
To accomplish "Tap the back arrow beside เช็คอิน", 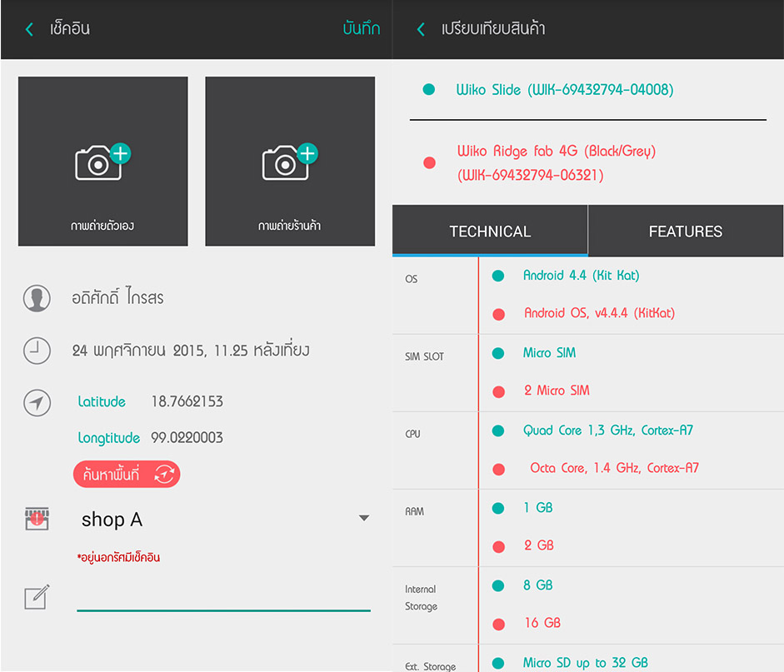I will [x=29, y=29].
